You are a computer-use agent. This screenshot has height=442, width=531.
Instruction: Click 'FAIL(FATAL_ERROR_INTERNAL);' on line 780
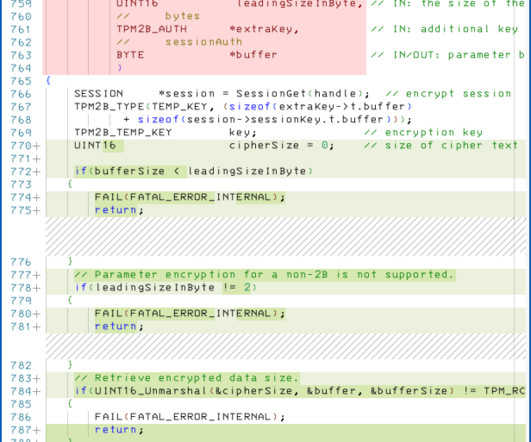click(x=190, y=313)
